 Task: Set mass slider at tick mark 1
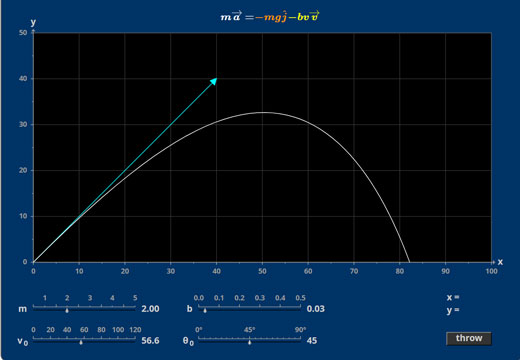tap(45, 307)
